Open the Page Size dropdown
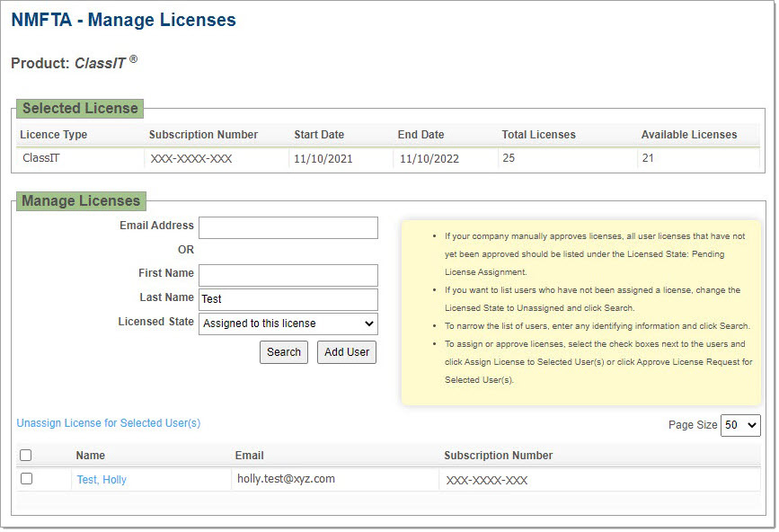The image size is (779, 532). (x=740, y=425)
